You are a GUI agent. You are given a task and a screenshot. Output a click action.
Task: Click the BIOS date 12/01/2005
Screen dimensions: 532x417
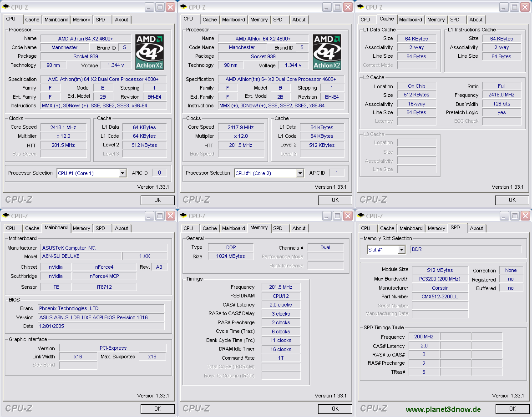101,326
